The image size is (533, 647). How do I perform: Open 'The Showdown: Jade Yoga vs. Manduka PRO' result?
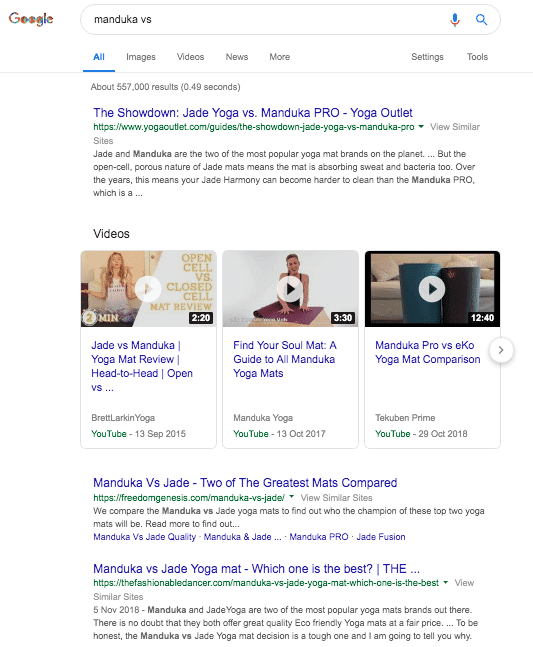[x=253, y=113]
